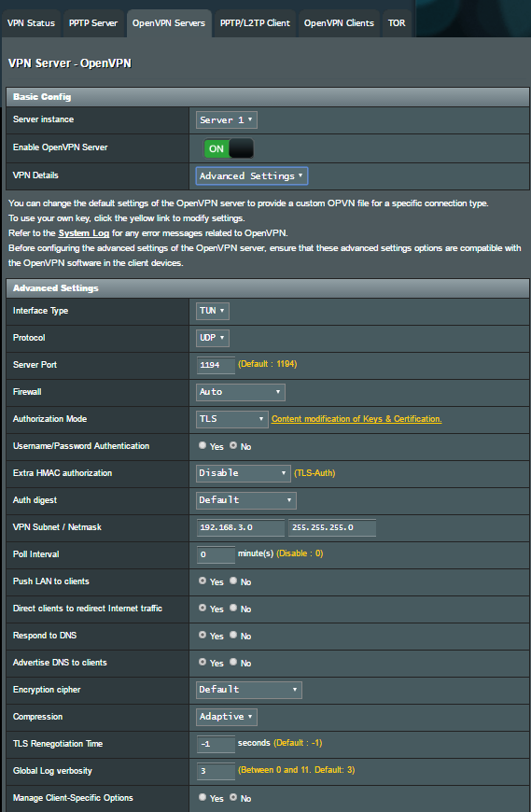The image size is (531, 812).
Task: Open the VPN Details dropdown
Action: tap(252, 176)
